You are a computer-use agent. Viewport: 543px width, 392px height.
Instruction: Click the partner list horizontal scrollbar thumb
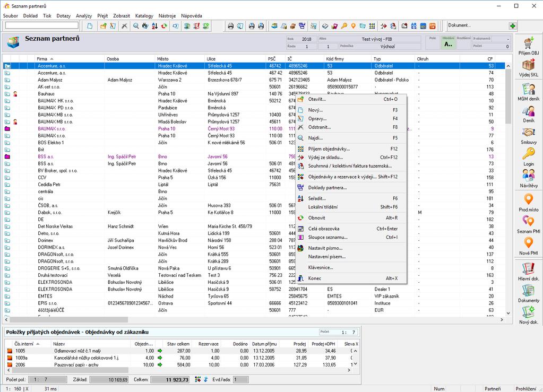click(68, 320)
